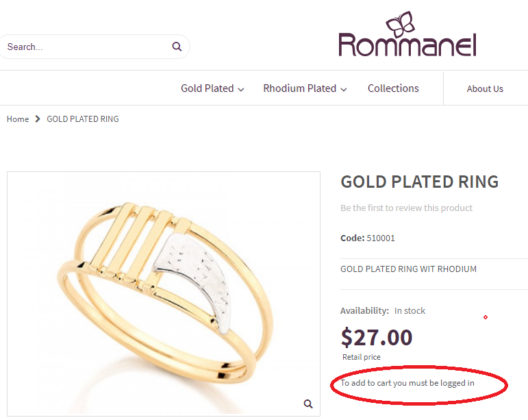Go to the Home breadcrumb link
Image resolution: width=528 pixels, height=420 pixels.
[18, 119]
